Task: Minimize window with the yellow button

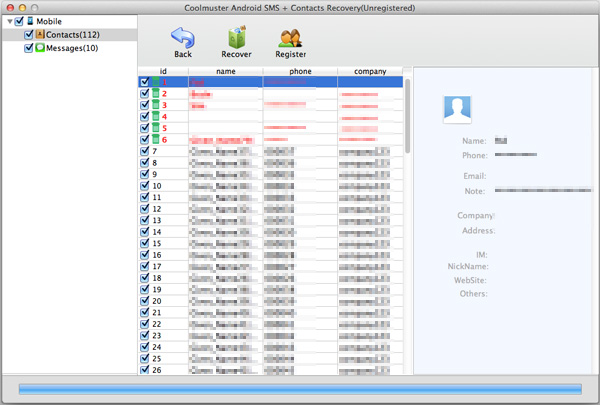Action: (x=23, y=7)
